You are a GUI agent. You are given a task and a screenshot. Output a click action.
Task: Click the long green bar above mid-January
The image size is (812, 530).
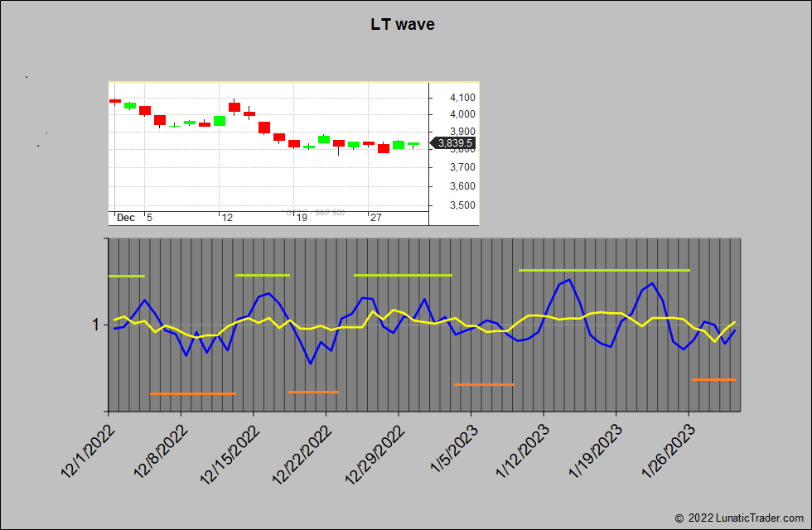tap(605, 270)
